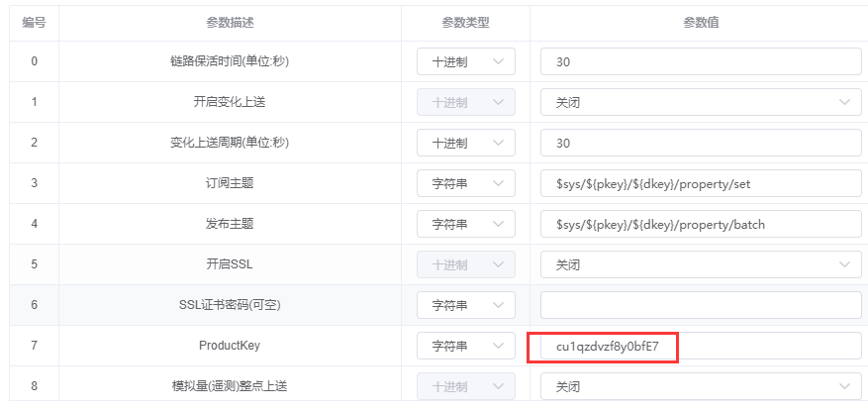The width and height of the screenshot is (868, 411).
Task: Open type dropdown for ProductKey row
Action: coord(465,347)
